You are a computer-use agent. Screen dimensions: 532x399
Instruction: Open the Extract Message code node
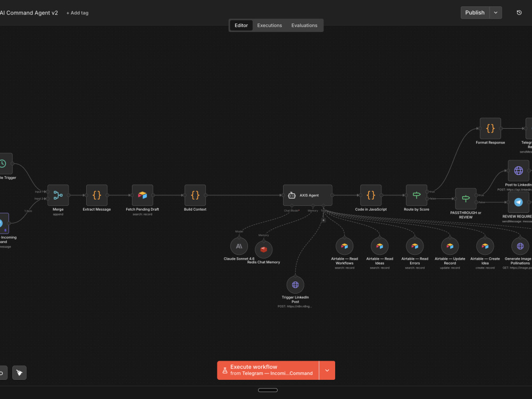click(97, 195)
